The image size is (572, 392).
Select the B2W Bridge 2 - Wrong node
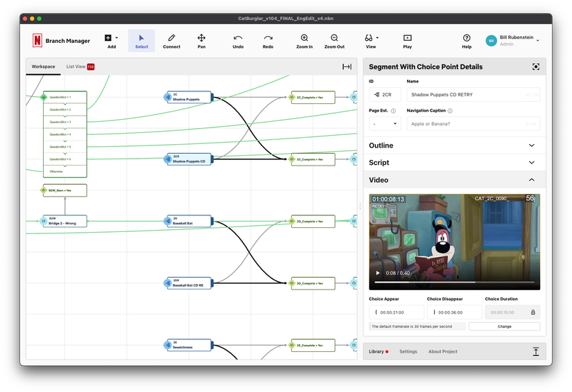[64, 221]
